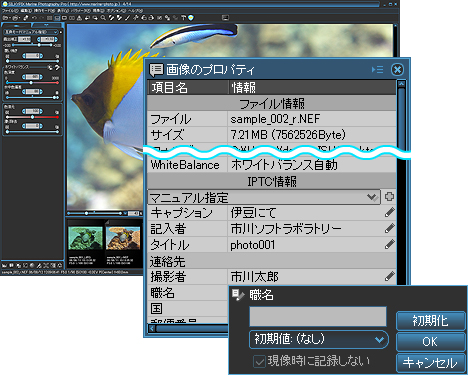Click the 情報 column header
The height and width of the screenshot is (375, 468).
click(x=312, y=87)
